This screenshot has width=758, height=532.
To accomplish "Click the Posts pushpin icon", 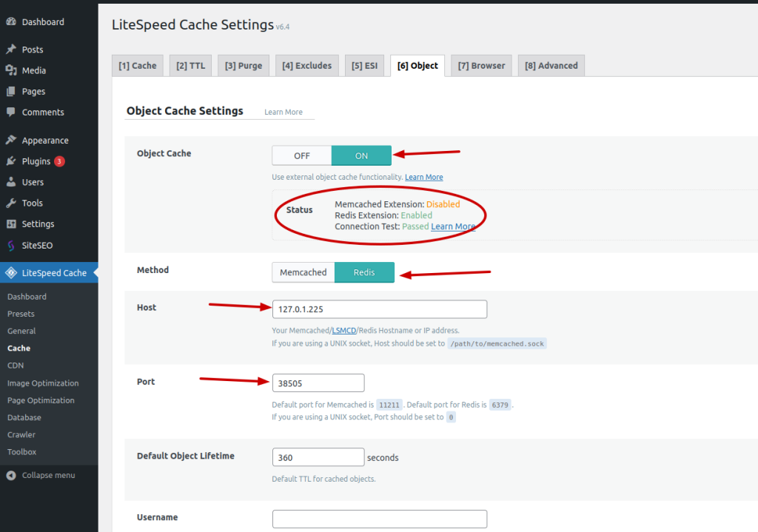I will click(11, 50).
